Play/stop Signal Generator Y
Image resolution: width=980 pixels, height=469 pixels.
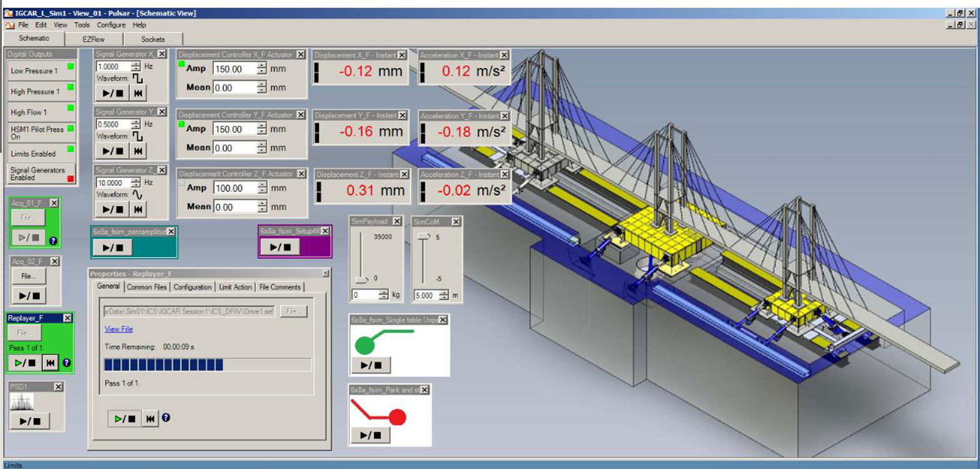pos(113,151)
